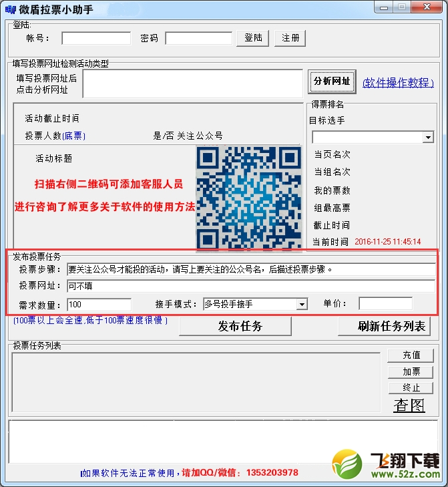Click the customer service QR code image
Viewport: 448px width, 487px height.
[249, 198]
